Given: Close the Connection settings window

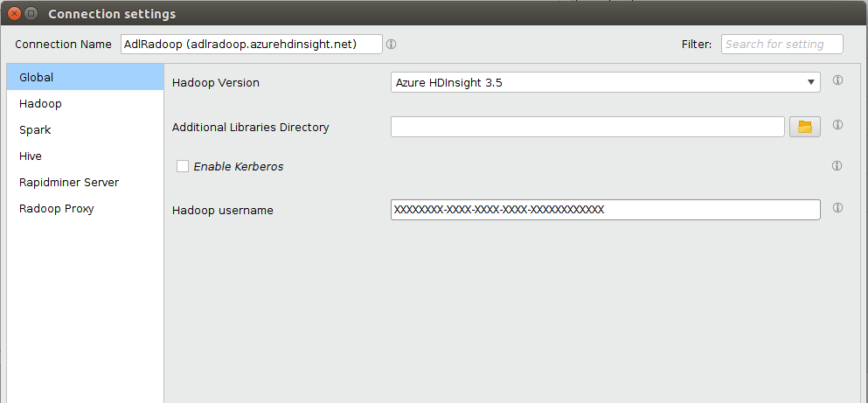Looking at the screenshot, I should [x=14, y=14].
